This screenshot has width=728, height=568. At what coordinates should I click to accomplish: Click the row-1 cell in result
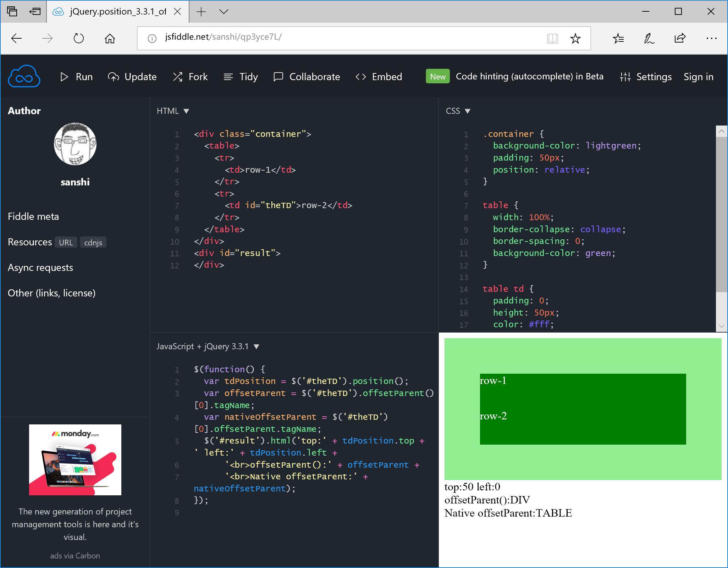(583, 391)
